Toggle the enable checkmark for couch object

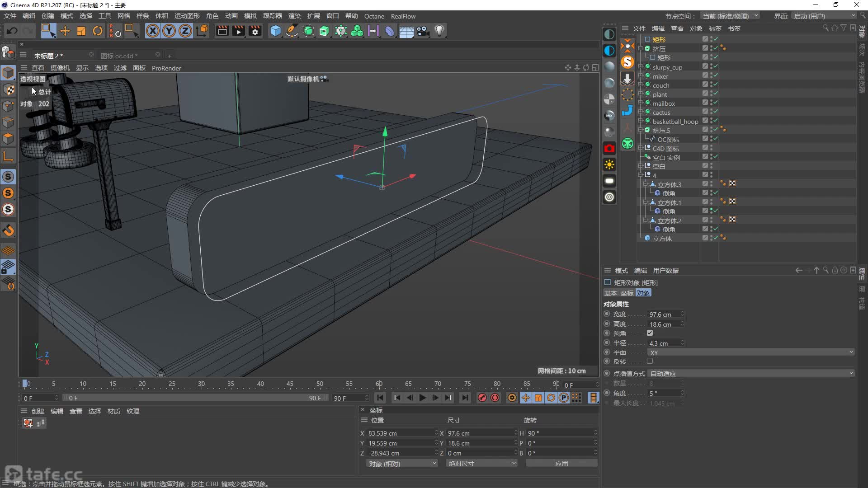pos(716,84)
